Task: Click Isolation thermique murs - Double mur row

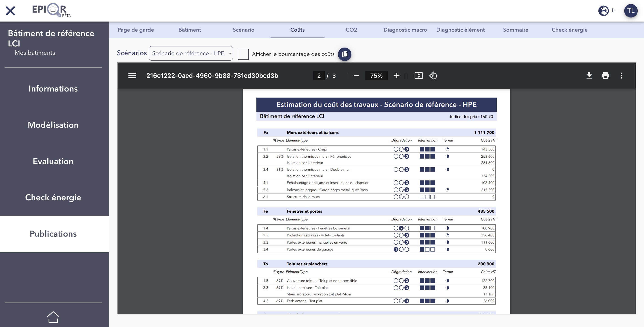Action: [x=376, y=172]
